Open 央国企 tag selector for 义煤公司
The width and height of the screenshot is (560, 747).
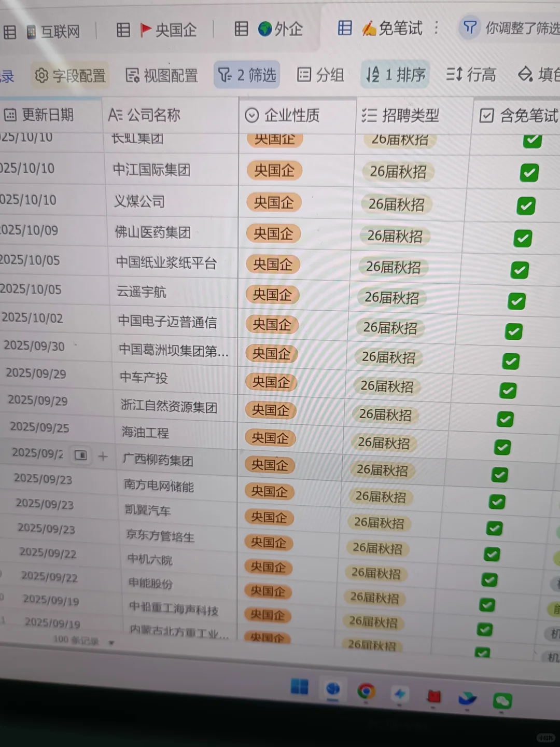pos(273,202)
